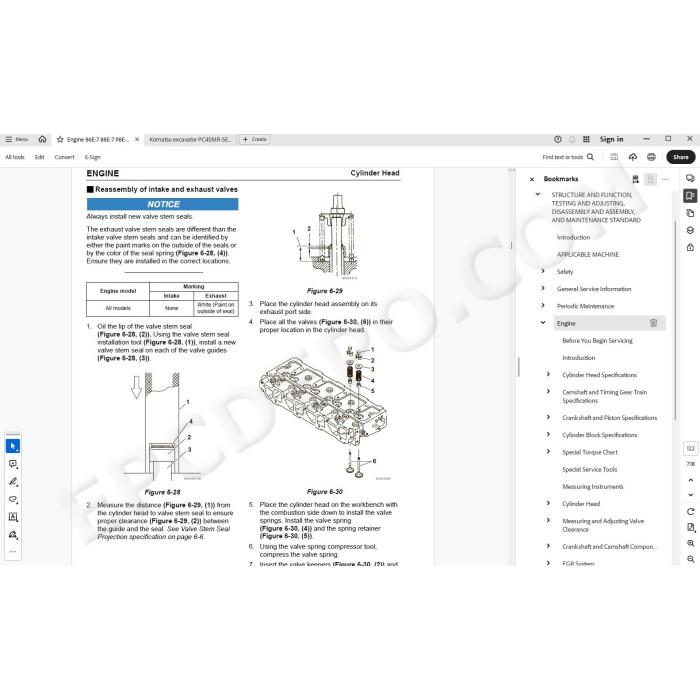700x700 pixels.
Task: Click the upload to cloud icon
Action: pyautogui.click(x=633, y=157)
